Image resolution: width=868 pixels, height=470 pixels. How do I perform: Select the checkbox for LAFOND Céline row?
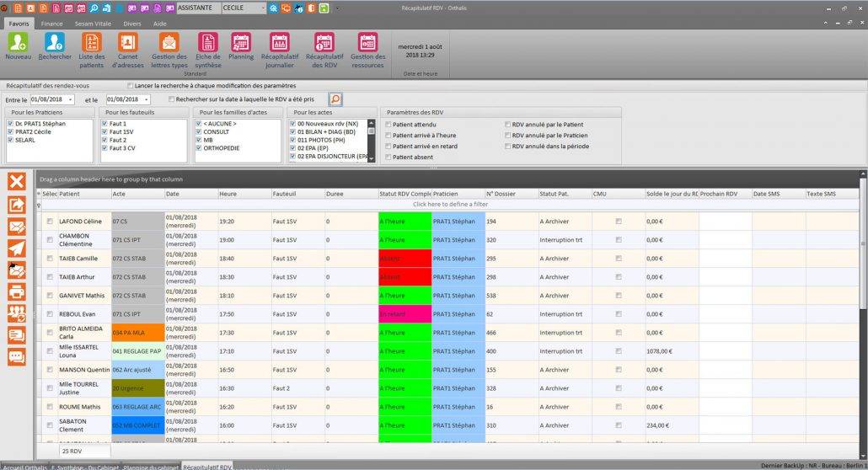click(x=50, y=222)
